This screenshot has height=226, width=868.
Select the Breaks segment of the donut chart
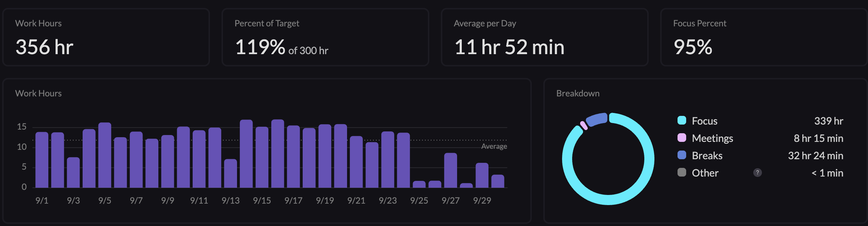point(596,119)
